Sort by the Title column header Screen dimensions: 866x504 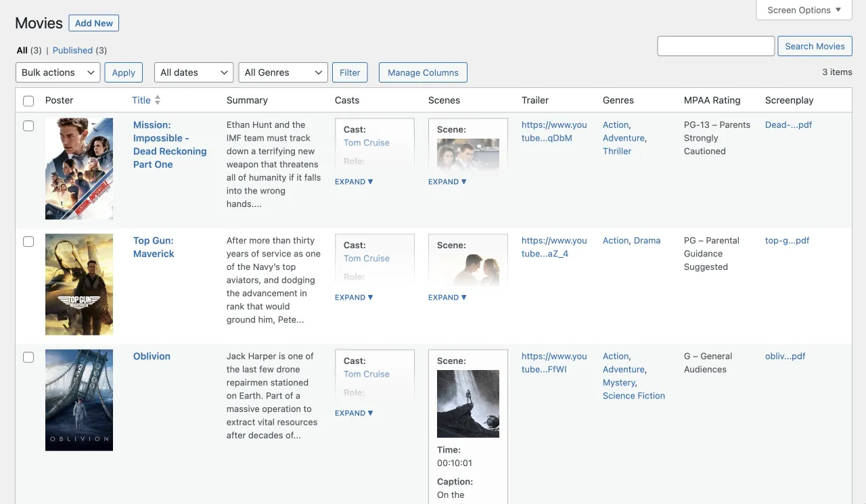(x=141, y=100)
